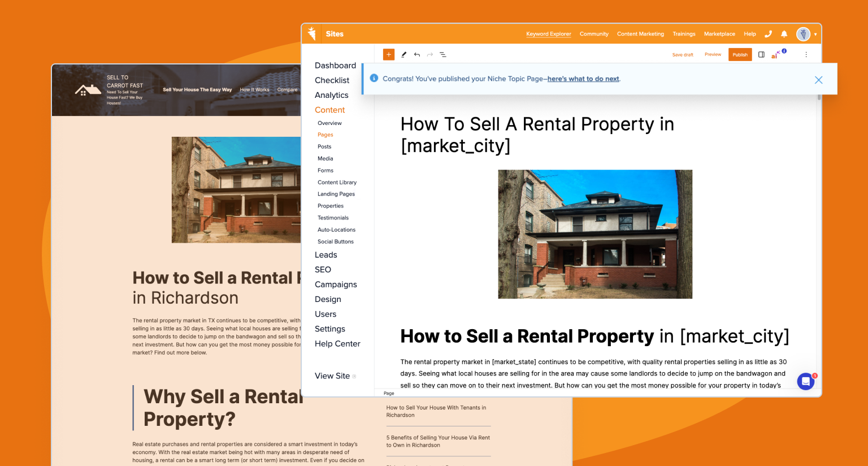Select the pencil edit tool
The height and width of the screenshot is (466, 868).
(403, 55)
